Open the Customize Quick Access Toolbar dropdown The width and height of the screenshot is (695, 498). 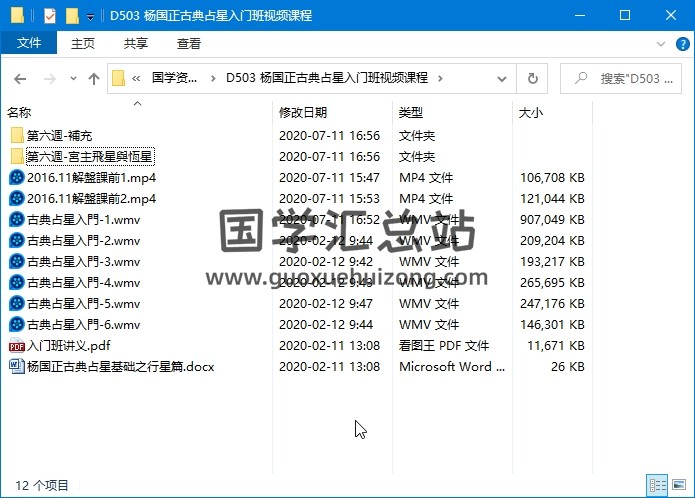pos(90,17)
